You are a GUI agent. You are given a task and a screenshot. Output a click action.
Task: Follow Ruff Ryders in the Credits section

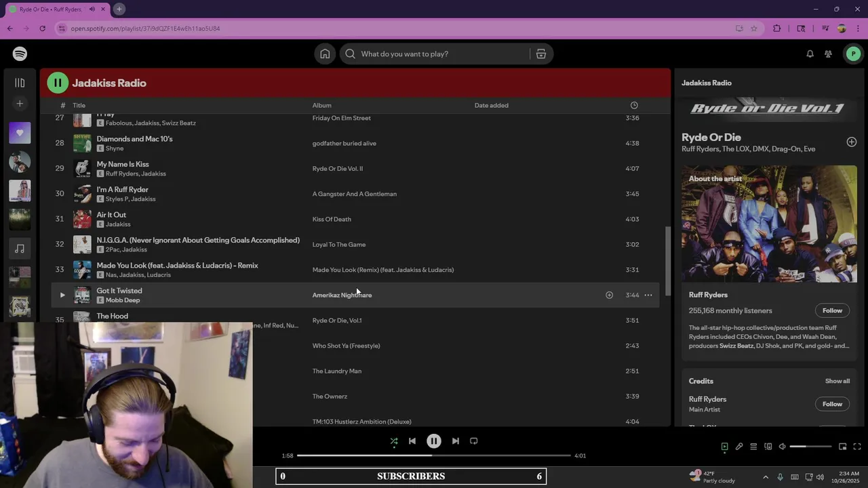coord(832,404)
